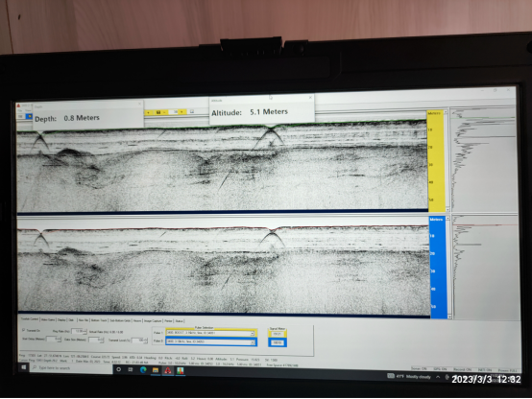Click the Task View taskbar icon
The width and height of the screenshot is (532, 399).
tap(131, 369)
